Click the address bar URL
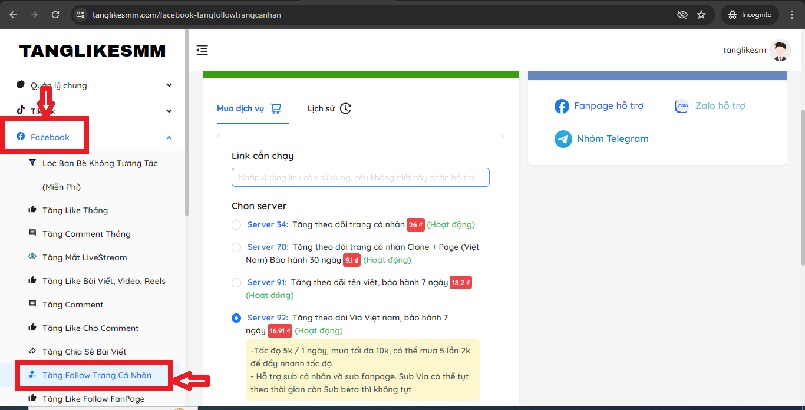Viewport: 805px width, 410px height. click(x=186, y=15)
